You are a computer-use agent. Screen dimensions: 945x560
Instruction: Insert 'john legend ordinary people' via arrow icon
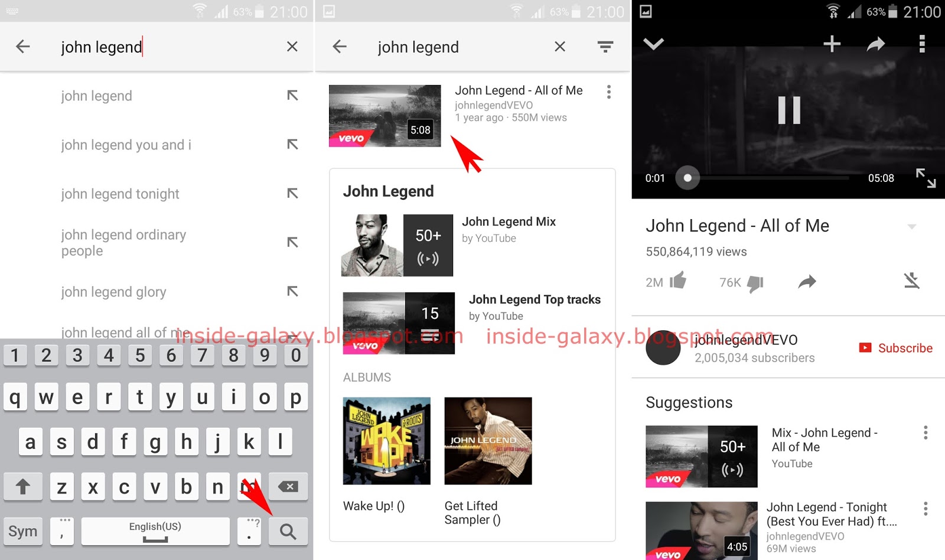pyautogui.click(x=292, y=242)
